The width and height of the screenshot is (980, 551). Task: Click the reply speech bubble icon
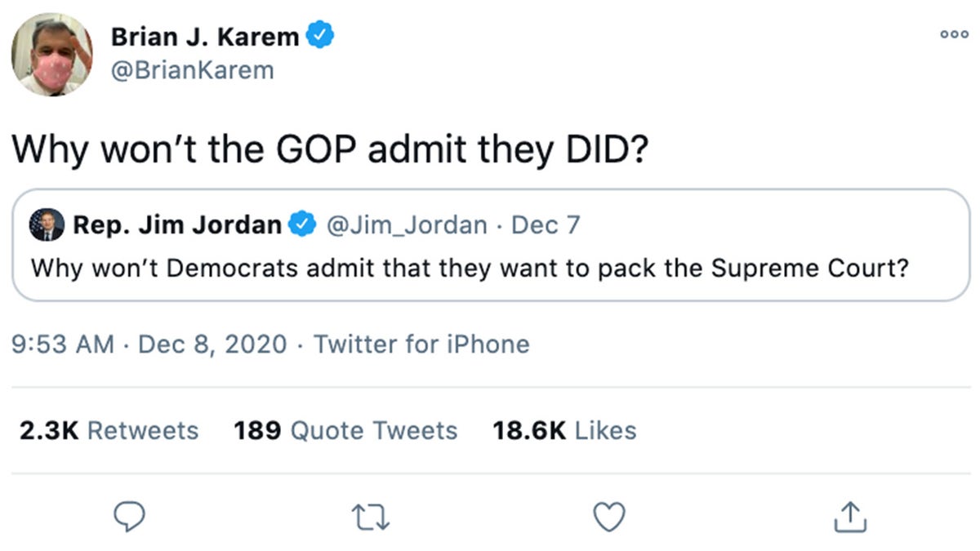click(x=127, y=516)
